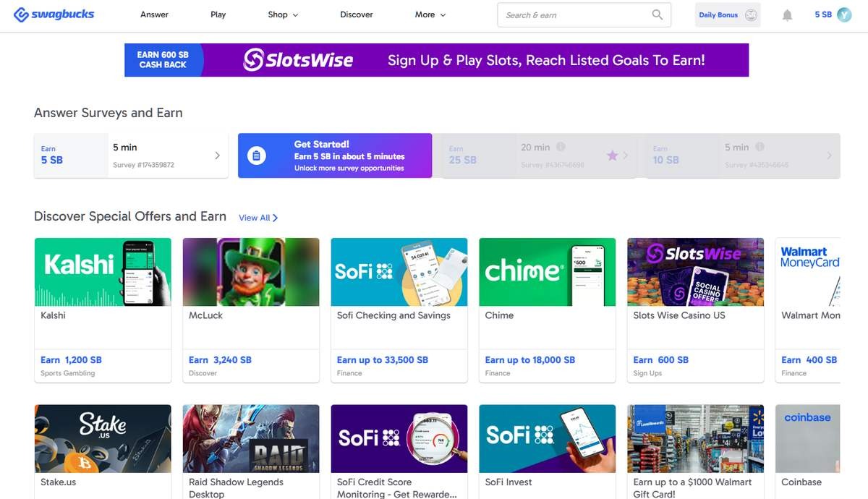The image size is (868, 499).
Task: Click the Stake.us title
Action: (x=59, y=482)
